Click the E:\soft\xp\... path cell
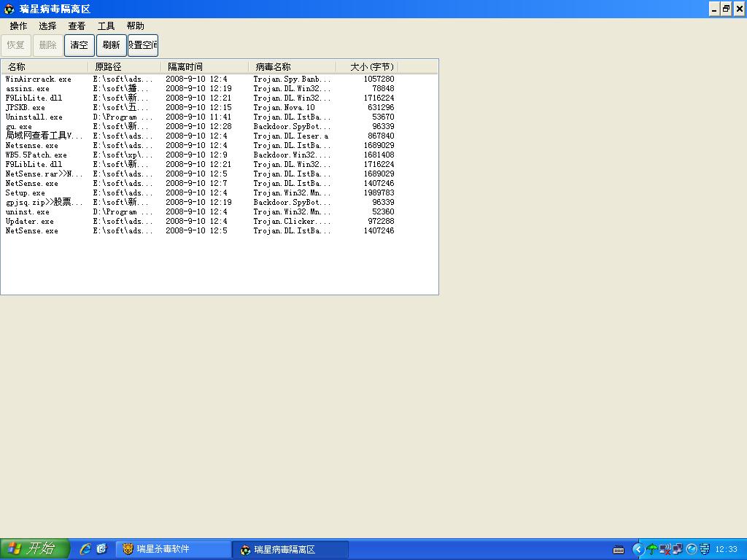The height and width of the screenshot is (560, 747). tap(123, 155)
